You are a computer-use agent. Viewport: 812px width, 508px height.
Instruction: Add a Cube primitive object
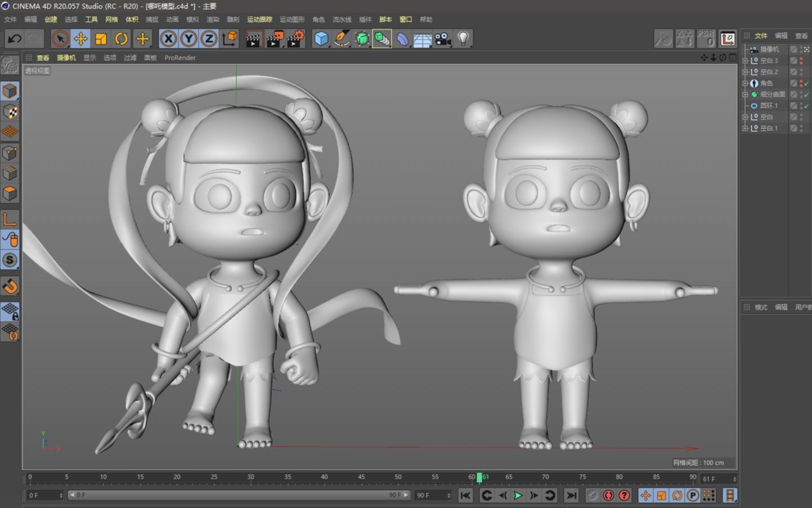pyautogui.click(x=321, y=39)
